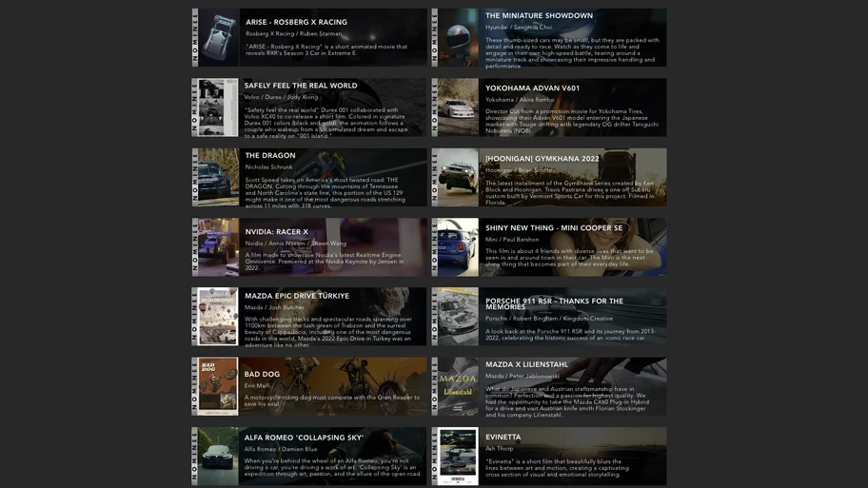
Task: Select the ARISE - ROSBERG X RACING title
Action: [296, 22]
